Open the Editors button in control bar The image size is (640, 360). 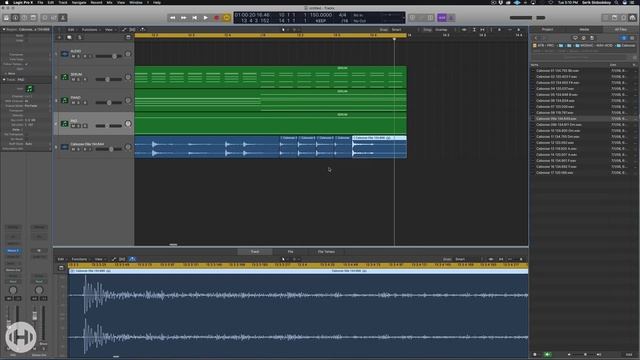pyautogui.click(x=63, y=18)
